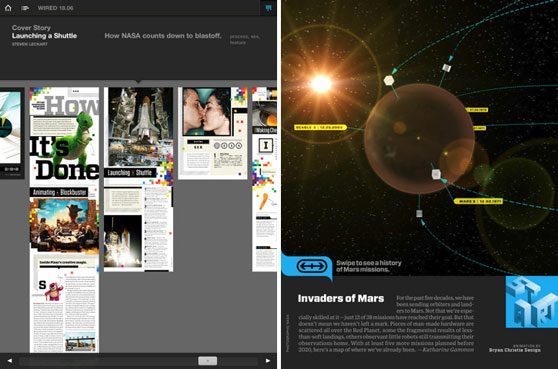The height and width of the screenshot is (369, 558).
Task: Click the Cover Story section label
Action: pos(31,27)
